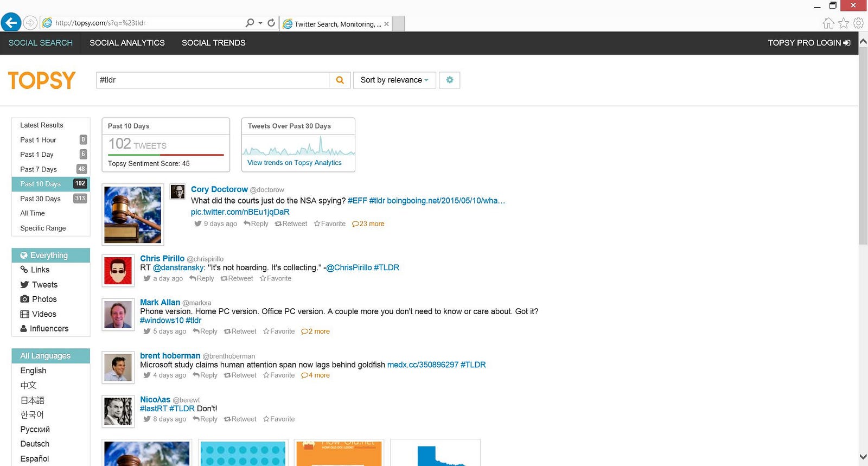Screen dimensions: 868x466
Task: Open the search settings gear icon
Action: pyautogui.click(x=450, y=80)
